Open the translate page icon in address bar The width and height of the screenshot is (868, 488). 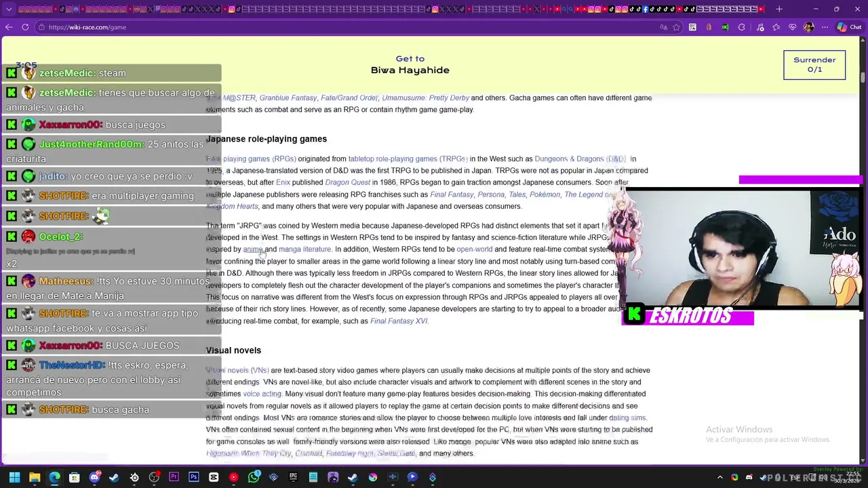point(663,27)
